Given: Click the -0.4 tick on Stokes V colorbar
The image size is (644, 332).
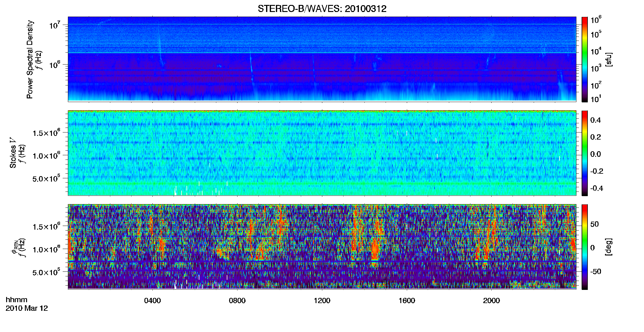Looking at the screenshot, I should 596,188.
